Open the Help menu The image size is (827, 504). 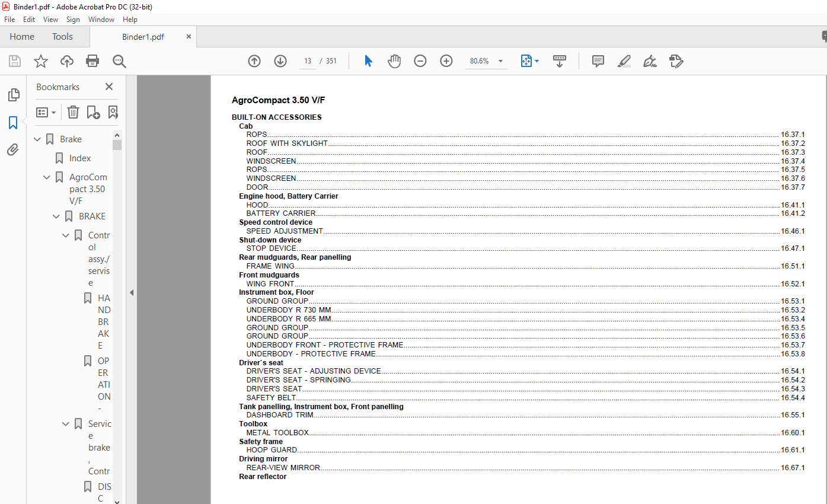click(x=130, y=20)
